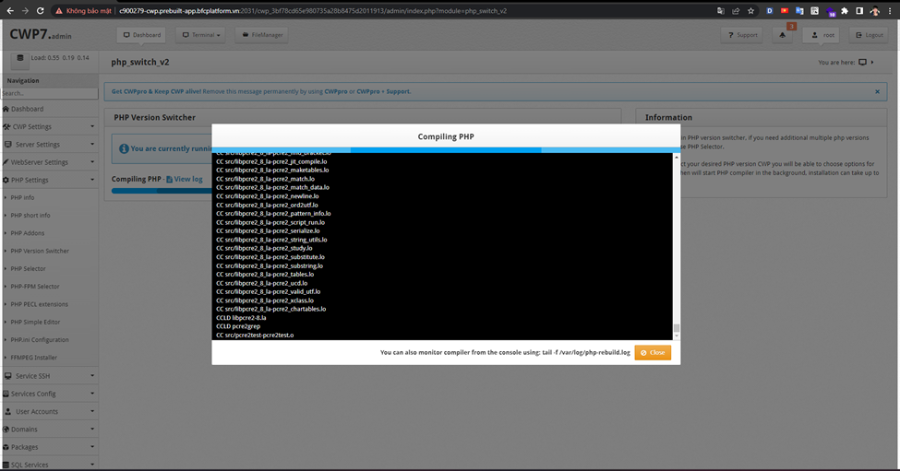The width and height of the screenshot is (900, 471).
Task: Open FFMPEG Installer in the sidebar
Action: click(x=34, y=357)
